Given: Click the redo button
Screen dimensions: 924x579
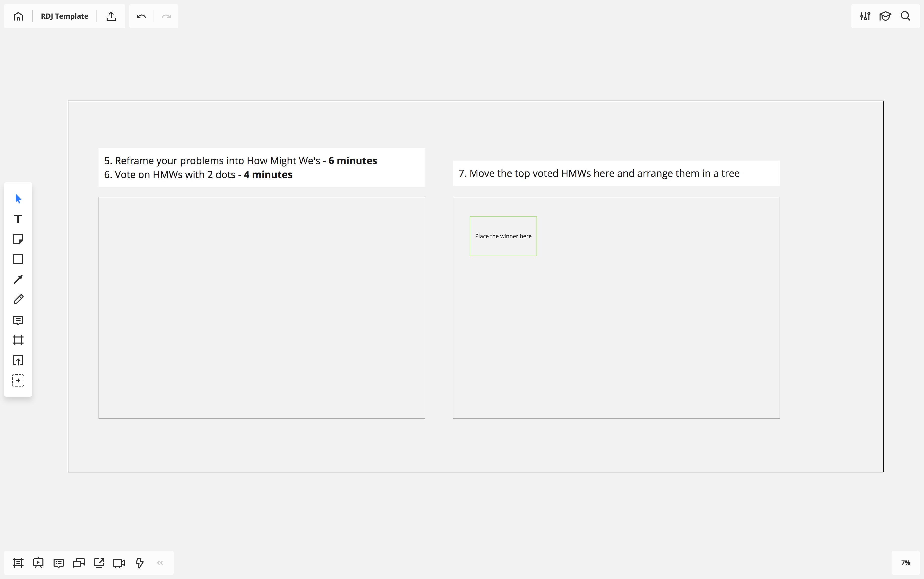Looking at the screenshot, I should coord(166,16).
